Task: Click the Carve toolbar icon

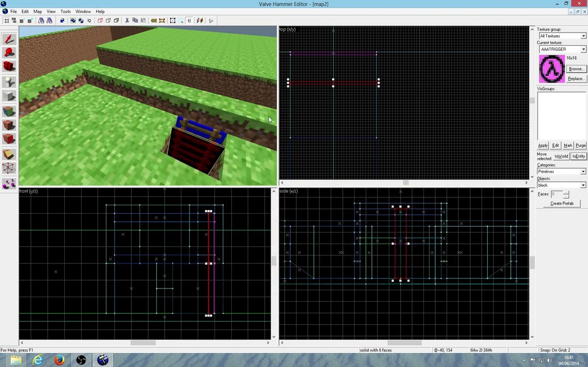Action: pos(62,20)
